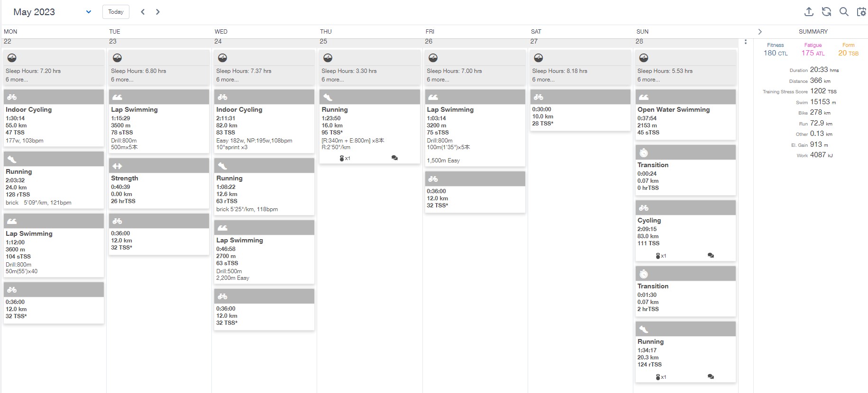Image resolution: width=868 pixels, height=393 pixels.
Task: Expand '6 more...' on Tuesday metrics
Action: tap(122, 80)
